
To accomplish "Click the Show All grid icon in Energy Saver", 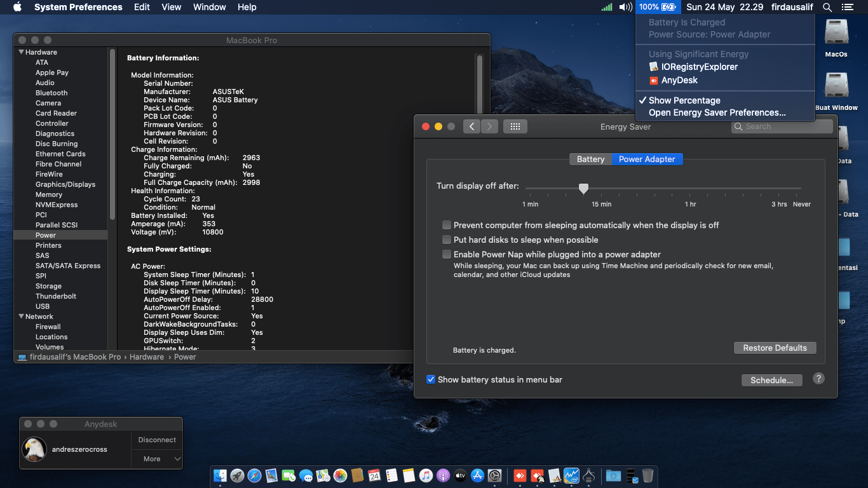I will pos(515,126).
